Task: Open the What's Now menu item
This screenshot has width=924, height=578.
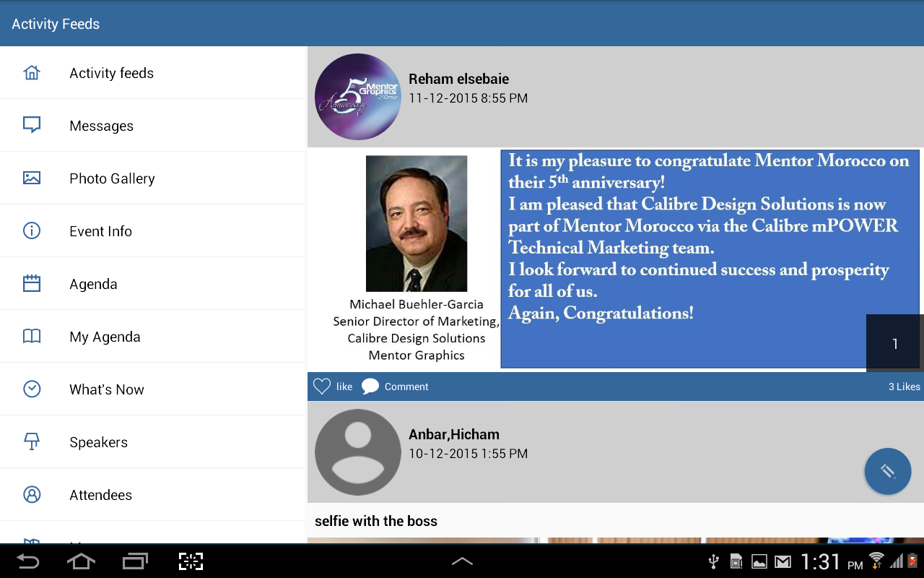Action: [x=153, y=389]
